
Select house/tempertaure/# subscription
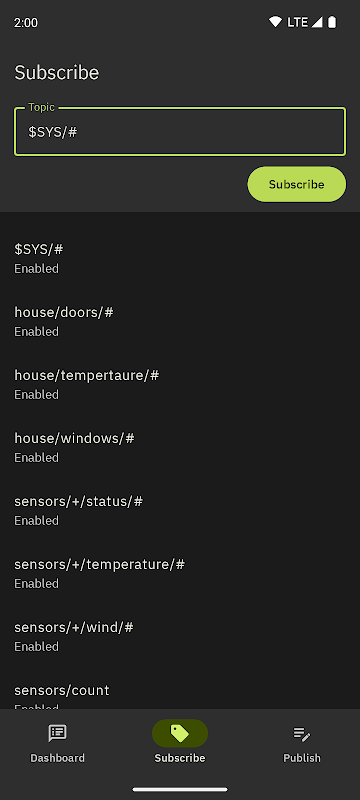click(180, 384)
